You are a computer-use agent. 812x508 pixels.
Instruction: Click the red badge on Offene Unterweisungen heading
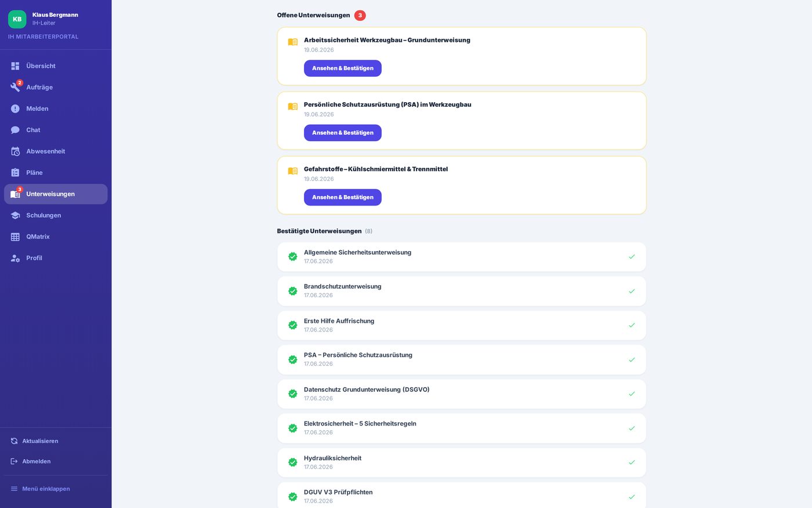[360, 16]
